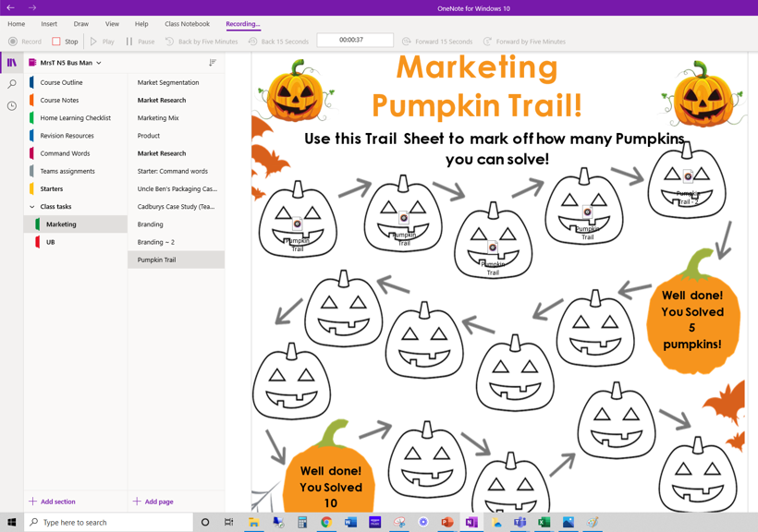Open the Market Segmentation page
Image resolution: width=758 pixels, height=532 pixels.
point(177,82)
